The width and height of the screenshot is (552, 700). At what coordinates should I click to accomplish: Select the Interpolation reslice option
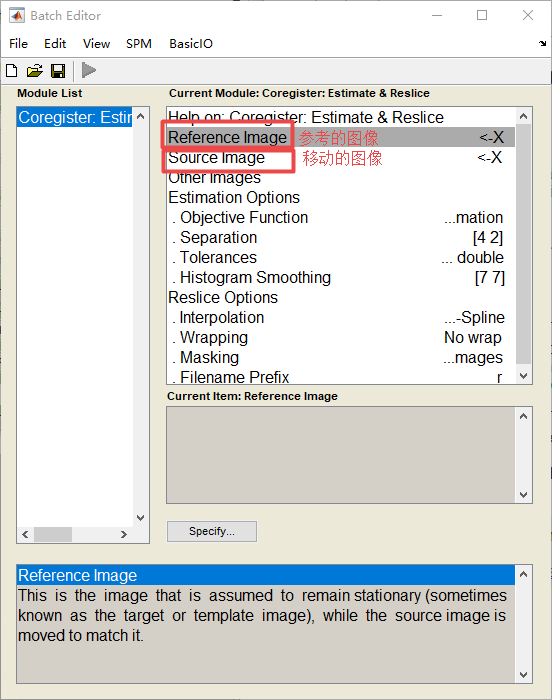coord(341,317)
